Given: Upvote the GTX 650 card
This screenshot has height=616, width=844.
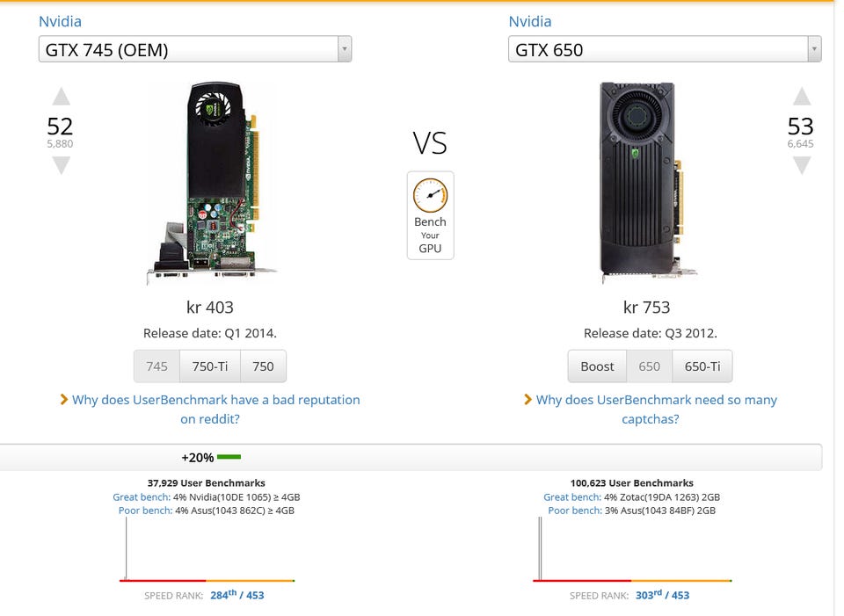Looking at the screenshot, I should [801, 97].
